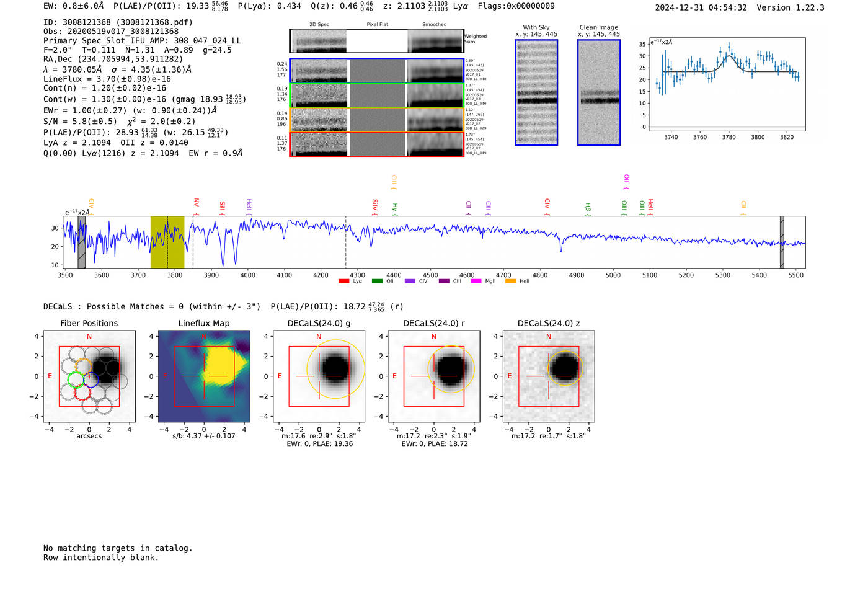Screen dimensions: 868x591
Task: Open the Lineflux Map panel
Action: (204, 376)
